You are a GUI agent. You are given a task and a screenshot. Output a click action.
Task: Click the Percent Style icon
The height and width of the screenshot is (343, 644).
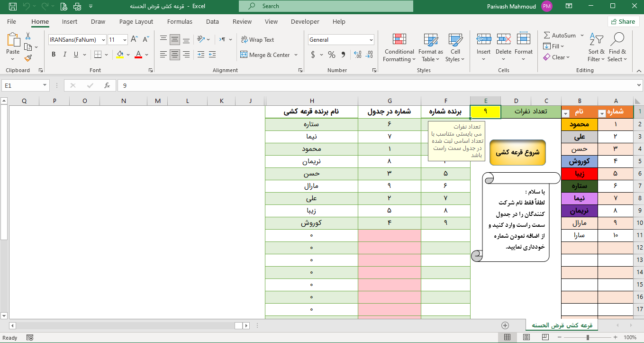click(x=332, y=55)
